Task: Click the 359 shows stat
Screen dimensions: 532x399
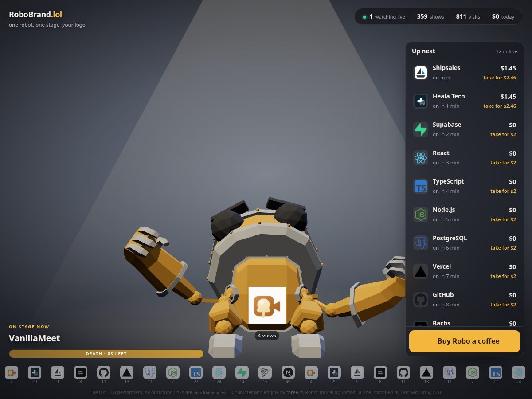Action: [x=430, y=17]
